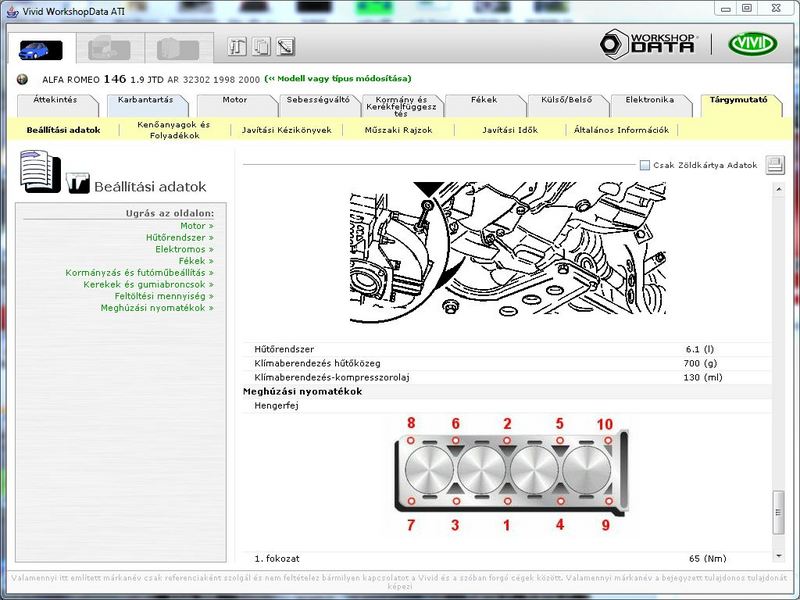This screenshot has height=600, width=800.
Task: Click the Alfa Romeo brand badge icon
Action: point(22,79)
